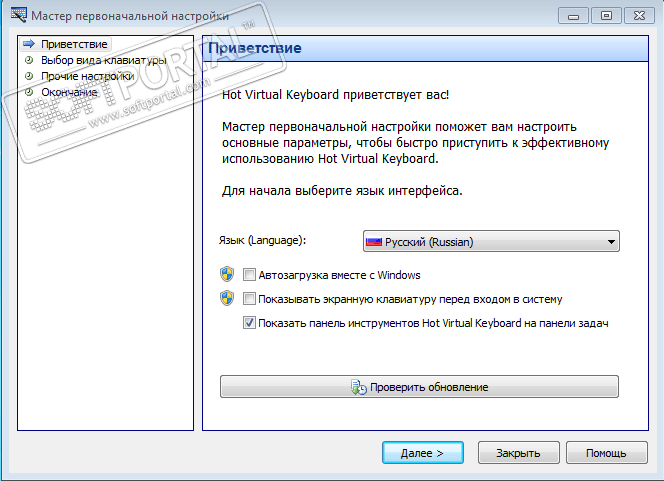Enable Автозагрузка вместе с Windows checkbox

point(249,275)
